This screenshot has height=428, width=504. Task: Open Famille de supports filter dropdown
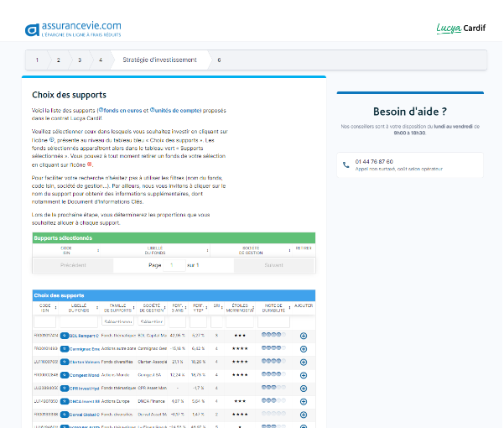pos(117,321)
